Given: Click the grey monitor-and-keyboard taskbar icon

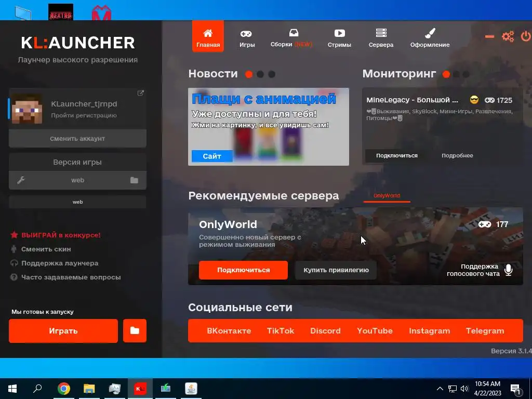Looking at the screenshot, I should click(115, 389).
